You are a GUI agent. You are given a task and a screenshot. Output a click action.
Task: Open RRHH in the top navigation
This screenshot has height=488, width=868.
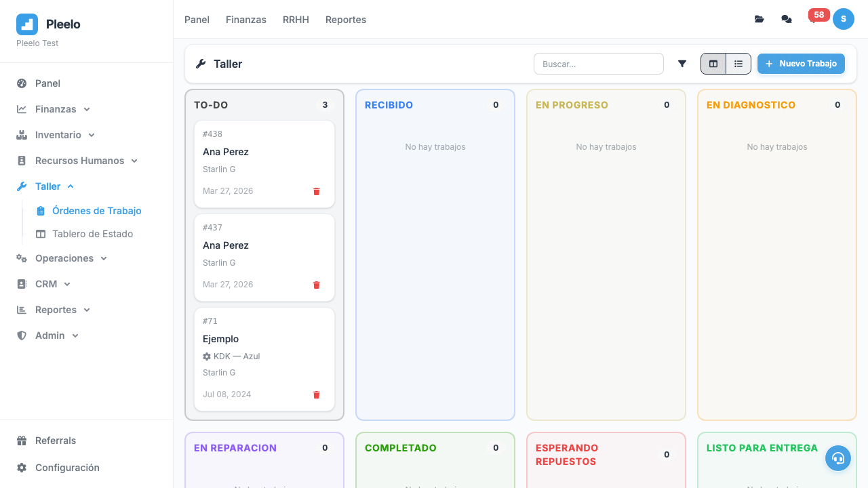pos(296,20)
